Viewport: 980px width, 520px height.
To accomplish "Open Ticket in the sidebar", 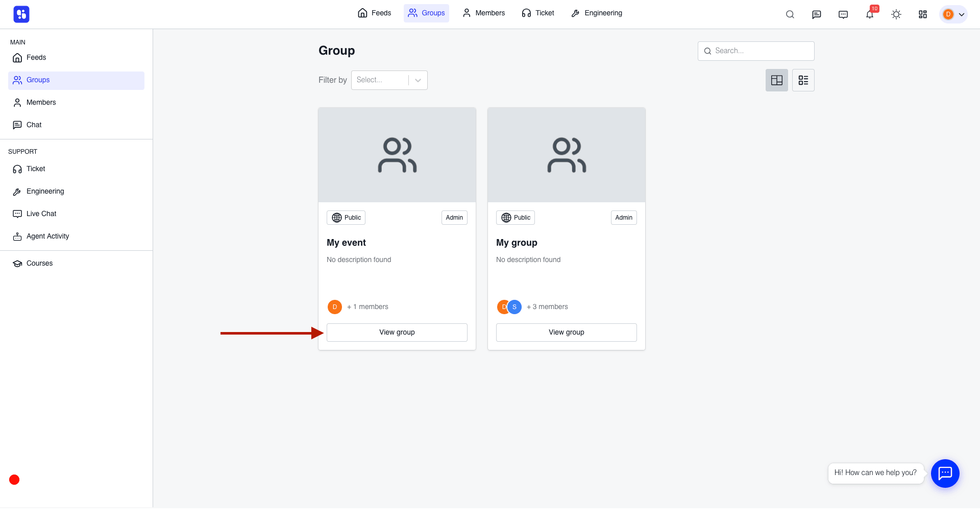I will coord(76,169).
